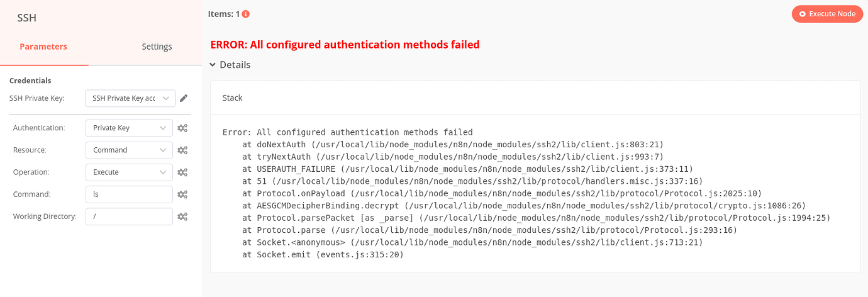Open the Resource Command dropdown
Image resolution: width=868 pixels, height=297 pixels.
[x=129, y=150]
